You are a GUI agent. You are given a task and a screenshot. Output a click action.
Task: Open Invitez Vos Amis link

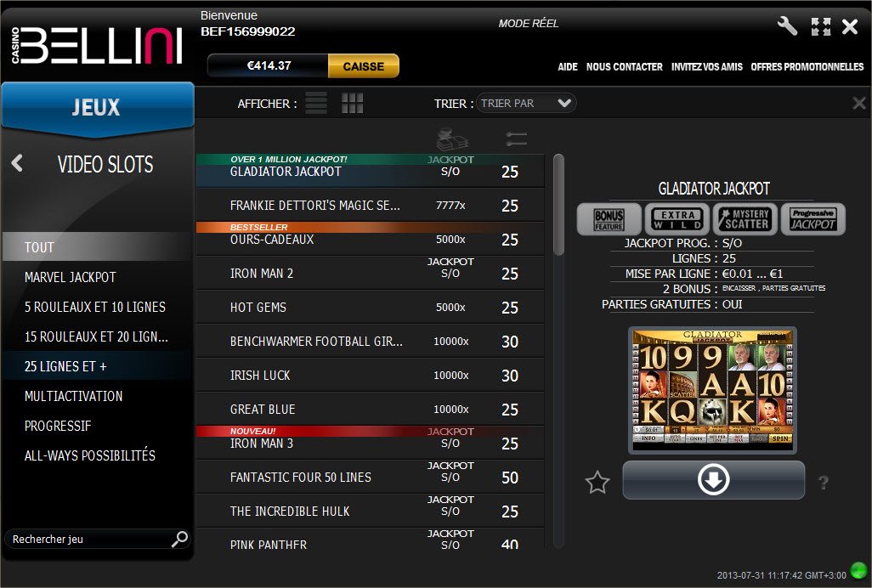[x=707, y=66]
